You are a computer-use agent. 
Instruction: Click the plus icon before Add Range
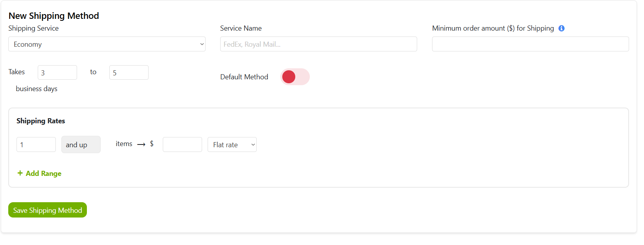point(20,173)
